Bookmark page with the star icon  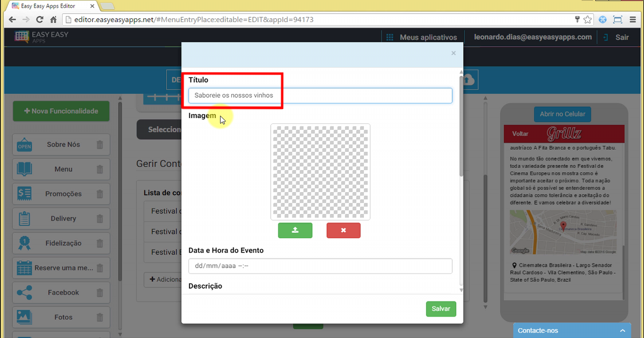click(x=588, y=20)
